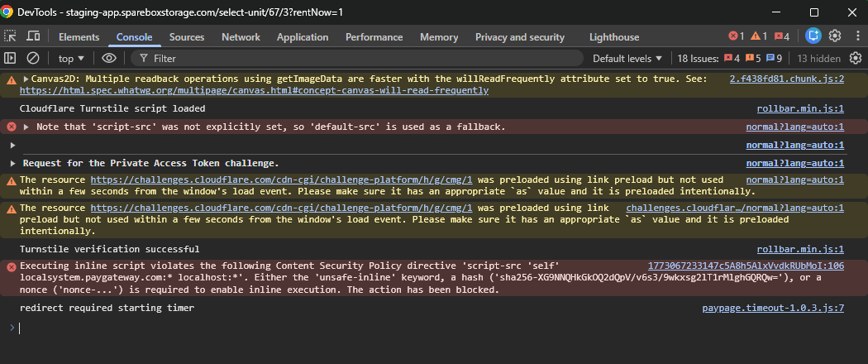Open rollbar.min.js:1 link for verification successful

[x=800, y=249]
